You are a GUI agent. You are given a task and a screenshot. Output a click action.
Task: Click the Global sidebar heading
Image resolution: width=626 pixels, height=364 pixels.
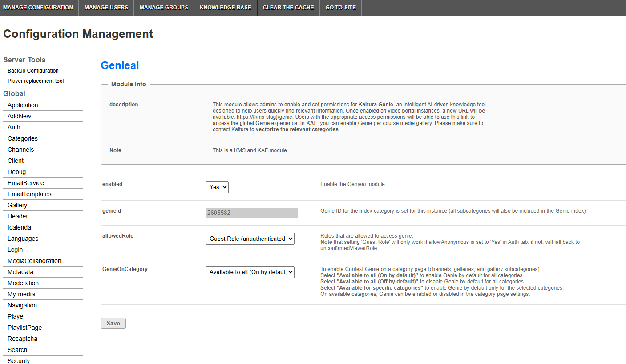(x=14, y=93)
